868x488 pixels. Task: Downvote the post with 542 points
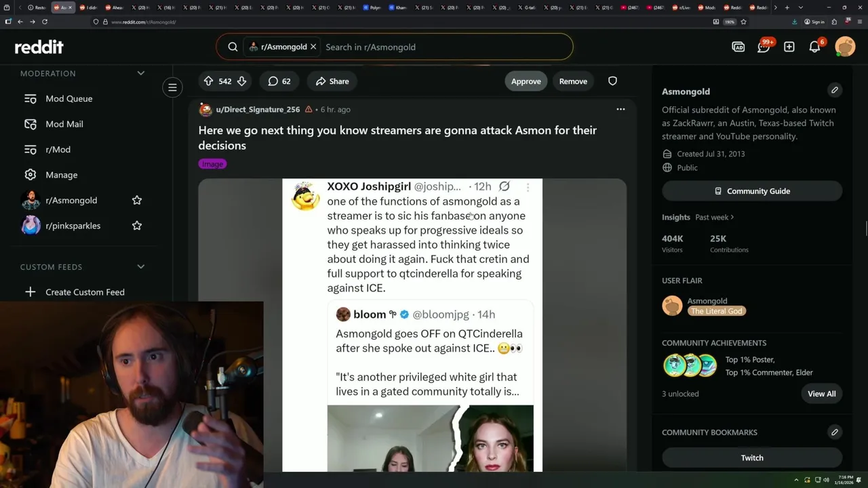pyautogui.click(x=241, y=81)
